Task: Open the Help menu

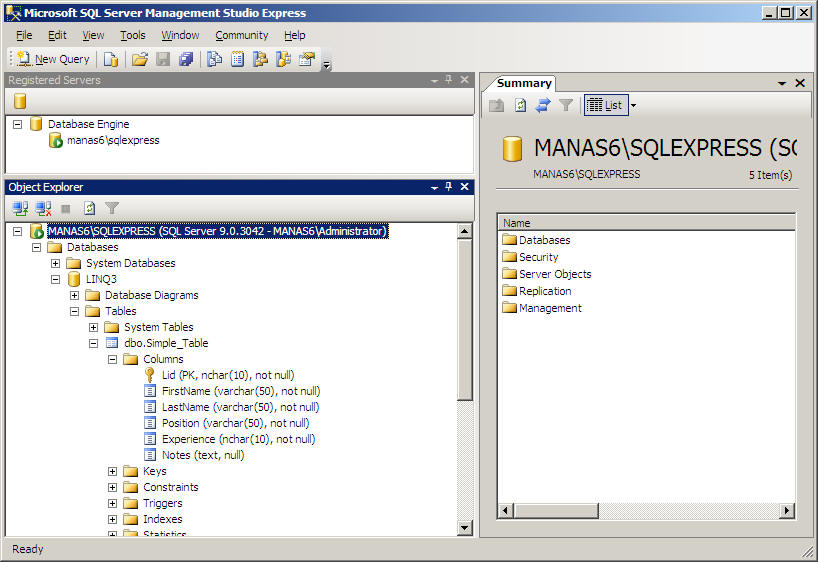Action: pos(295,35)
